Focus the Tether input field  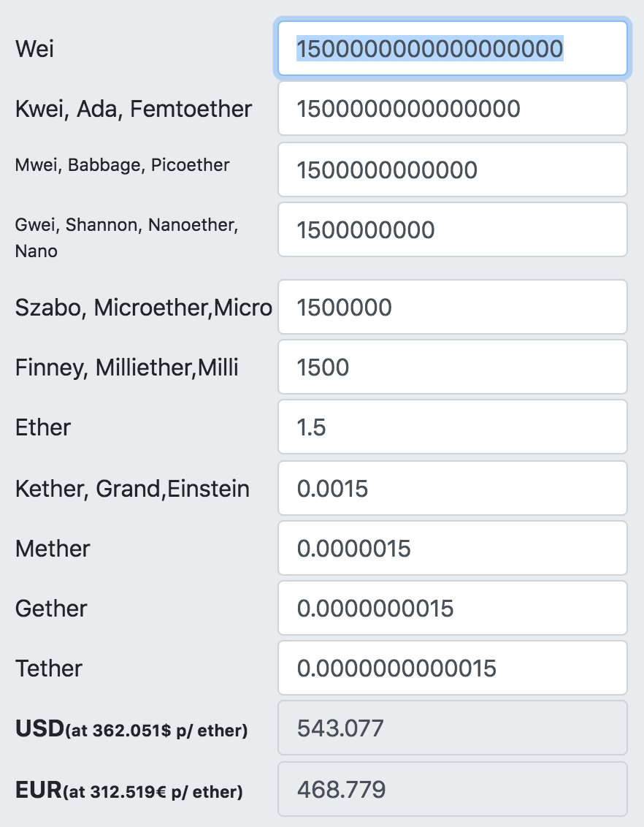click(452, 668)
